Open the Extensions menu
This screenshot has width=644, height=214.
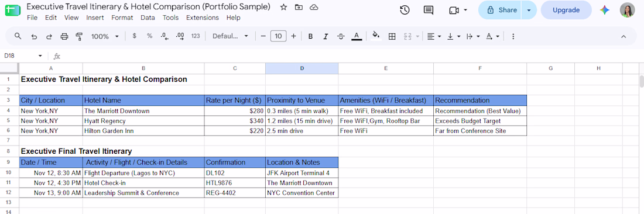(x=203, y=18)
